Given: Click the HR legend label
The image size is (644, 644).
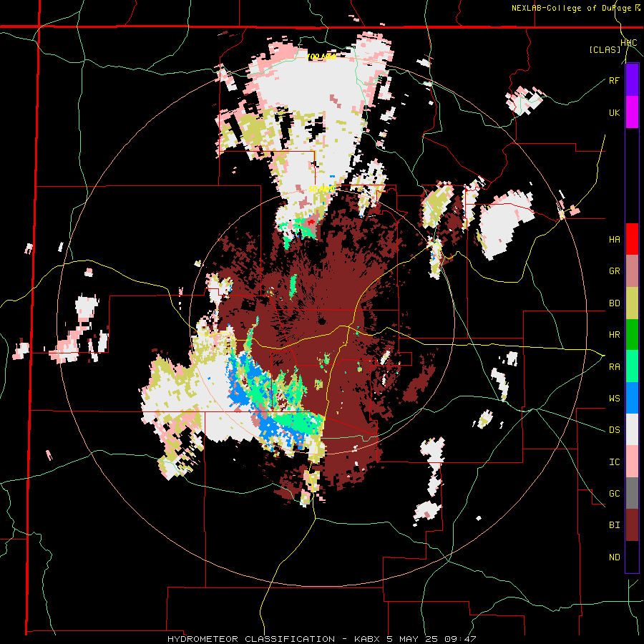Looking at the screenshot, I should (x=614, y=335).
